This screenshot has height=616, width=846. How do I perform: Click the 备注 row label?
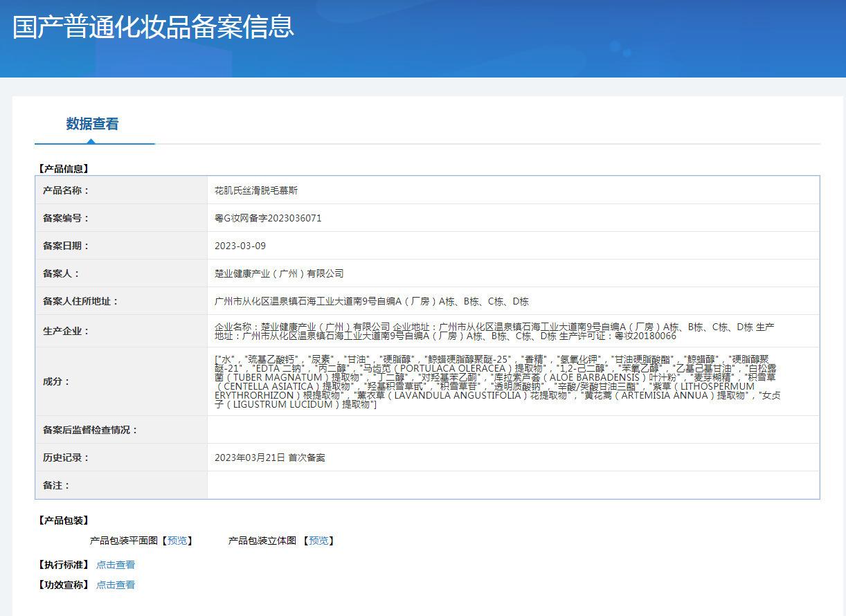tap(56, 485)
